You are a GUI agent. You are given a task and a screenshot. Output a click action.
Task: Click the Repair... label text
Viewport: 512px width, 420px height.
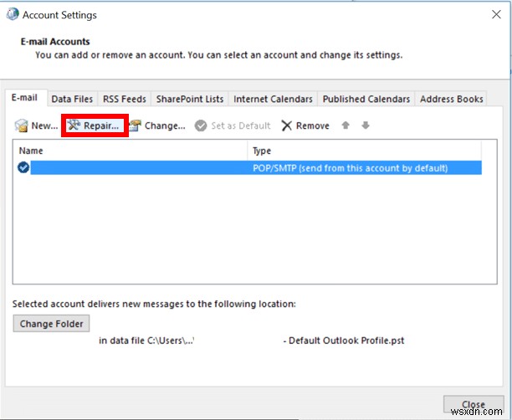pos(101,125)
